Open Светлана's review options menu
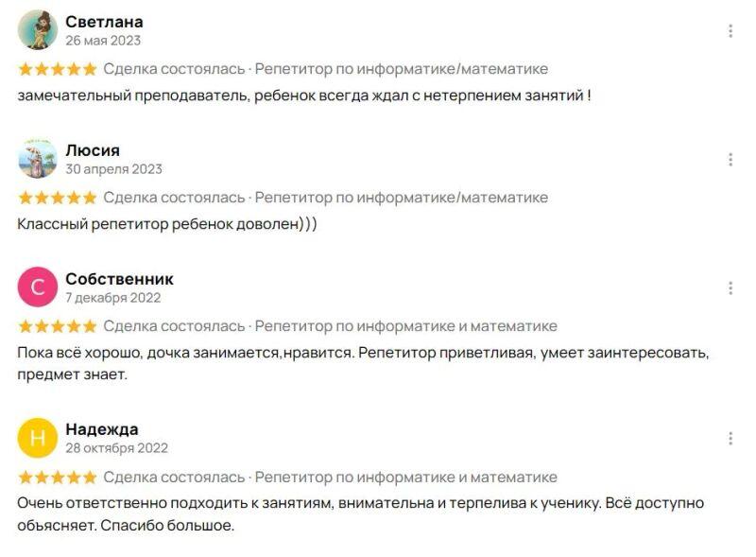The width and height of the screenshot is (756, 557). [x=730, y=31]
